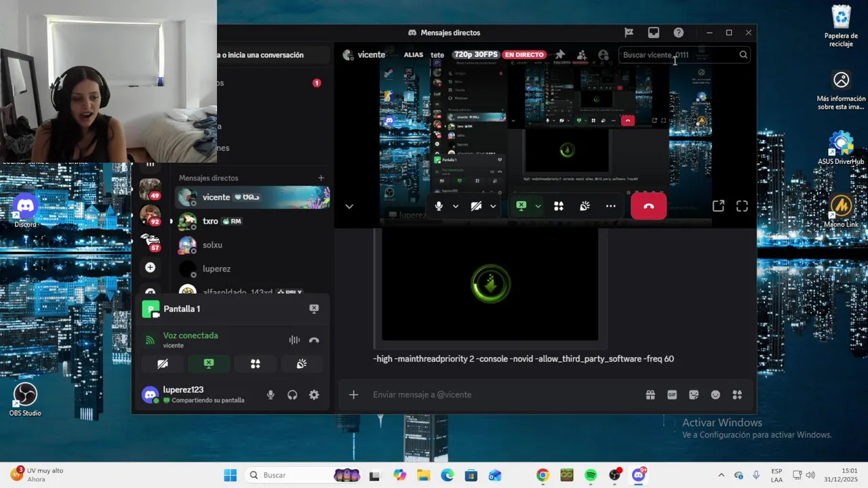
Task: Click Voz conectada connection status
Action: [x=191, y=335]
